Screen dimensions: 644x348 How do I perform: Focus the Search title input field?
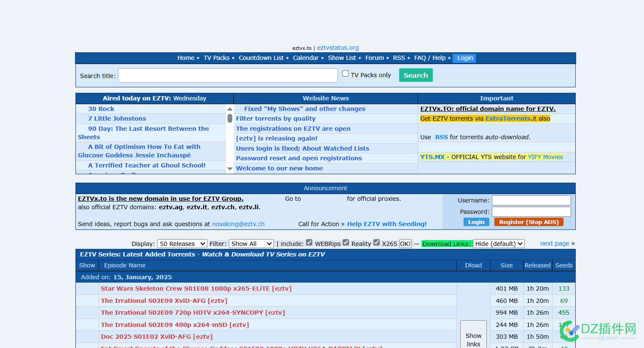click(228, 76)
